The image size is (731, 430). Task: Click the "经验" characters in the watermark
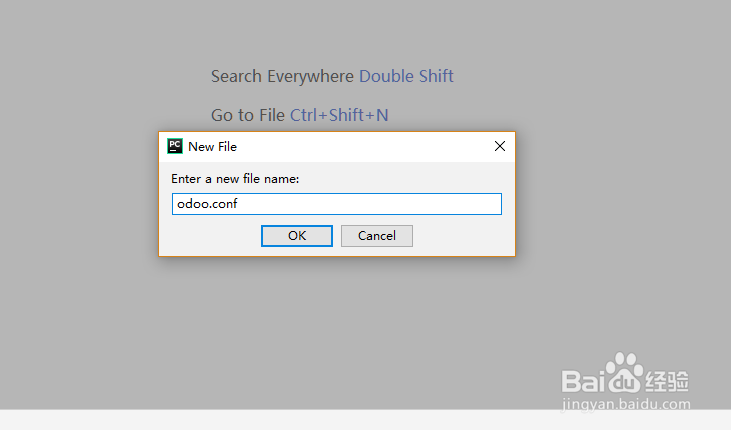[x=667, y=381]
